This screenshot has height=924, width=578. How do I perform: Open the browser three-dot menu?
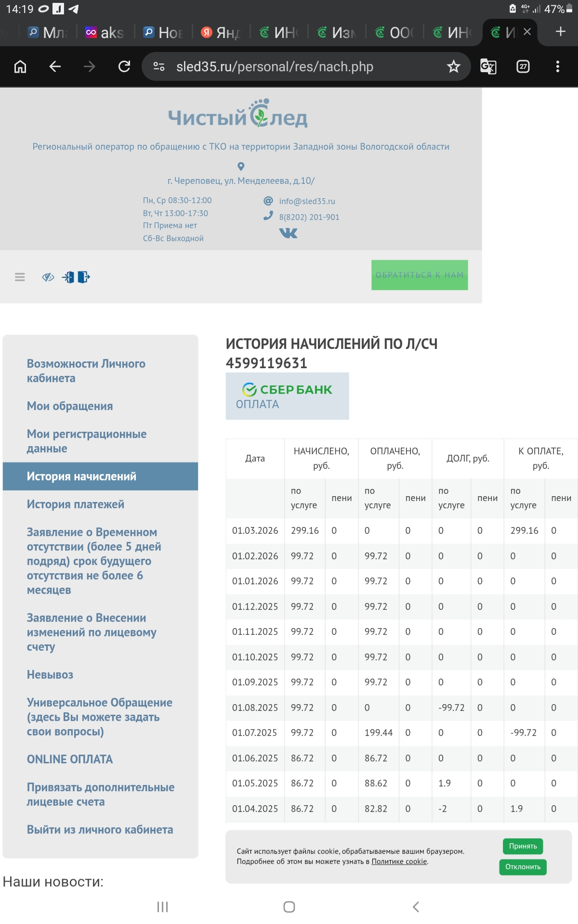[558, 67]
